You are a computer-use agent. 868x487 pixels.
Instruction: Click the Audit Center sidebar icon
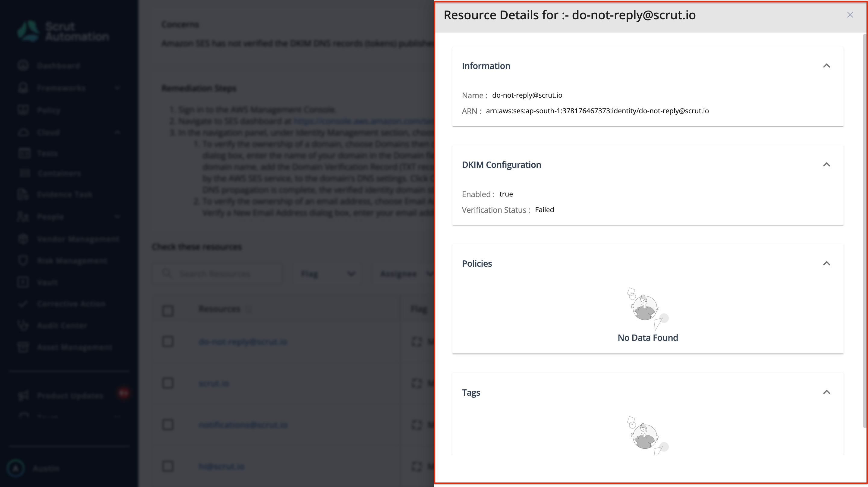(23, 325)
